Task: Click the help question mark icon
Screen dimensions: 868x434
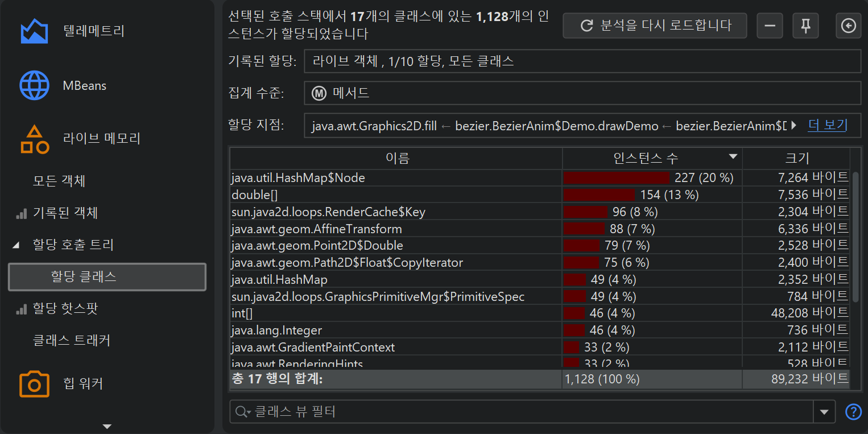Action: [853, 412]
